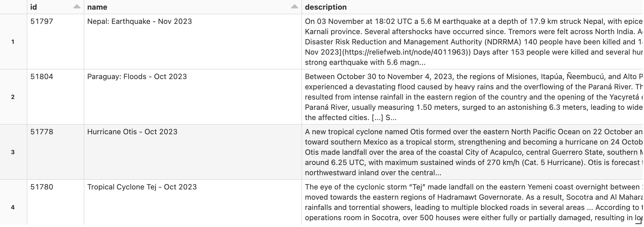The width and height of the screenshot is (644, 227).
Task: Click the name column header label
Action: (97, 7)
